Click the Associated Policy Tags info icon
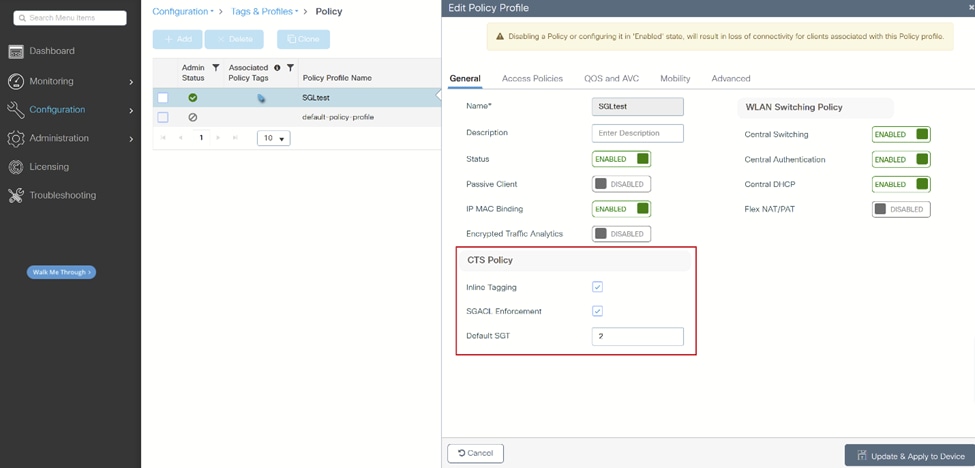 [277, 68]
